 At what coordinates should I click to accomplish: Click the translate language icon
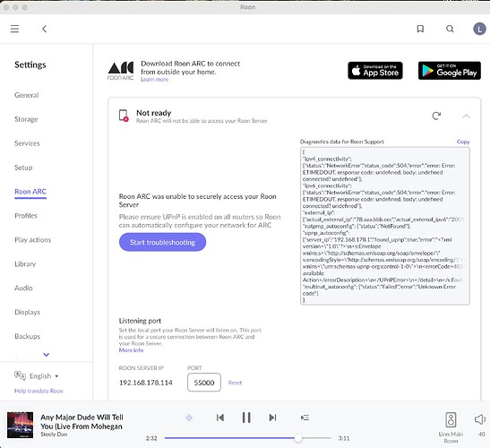(20, 375)
